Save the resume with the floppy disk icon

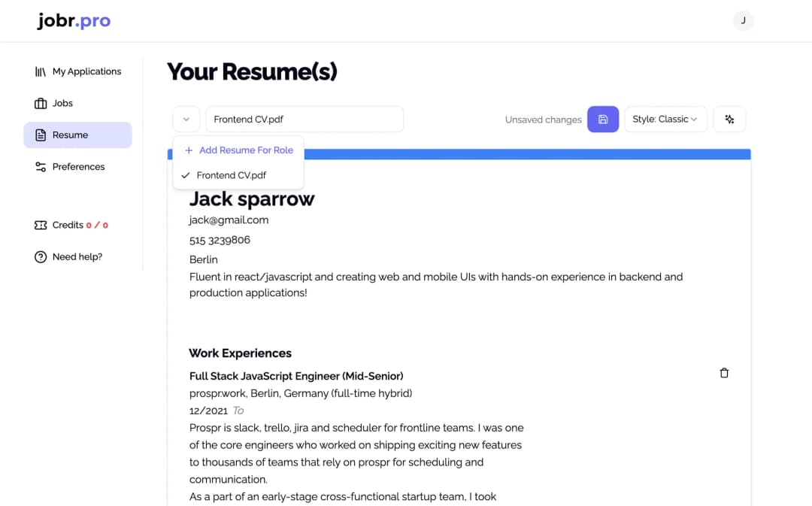[x=603, y=119]
